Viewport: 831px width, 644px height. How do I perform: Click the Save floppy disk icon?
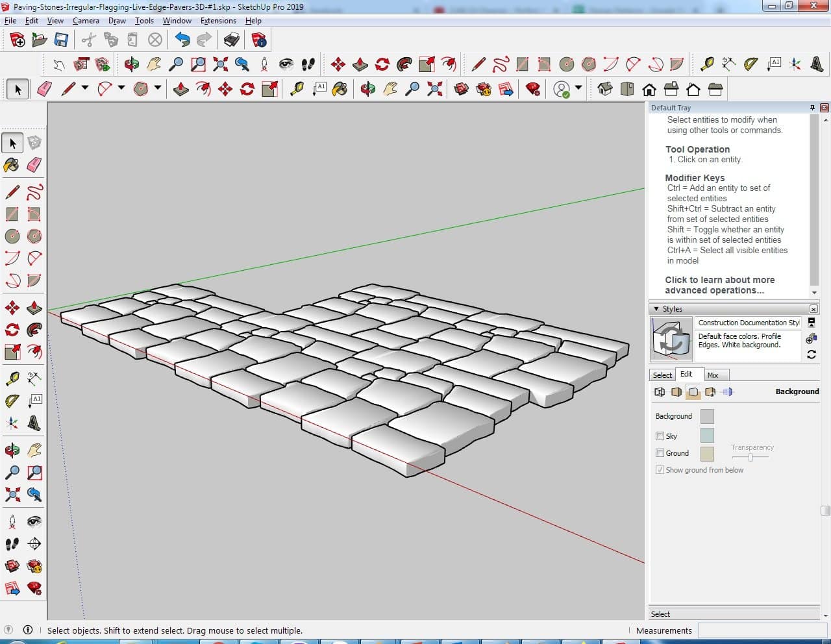[x=61, y=40]
